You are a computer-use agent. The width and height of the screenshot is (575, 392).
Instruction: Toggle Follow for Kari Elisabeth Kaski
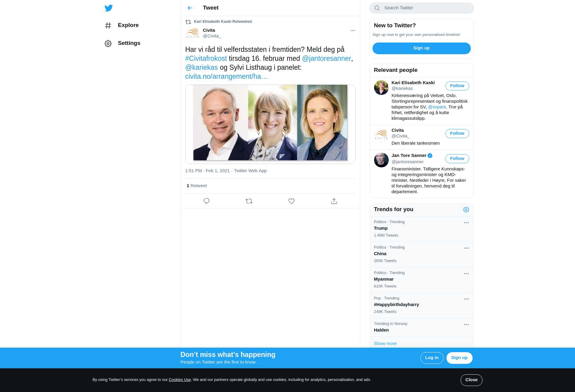457,86
